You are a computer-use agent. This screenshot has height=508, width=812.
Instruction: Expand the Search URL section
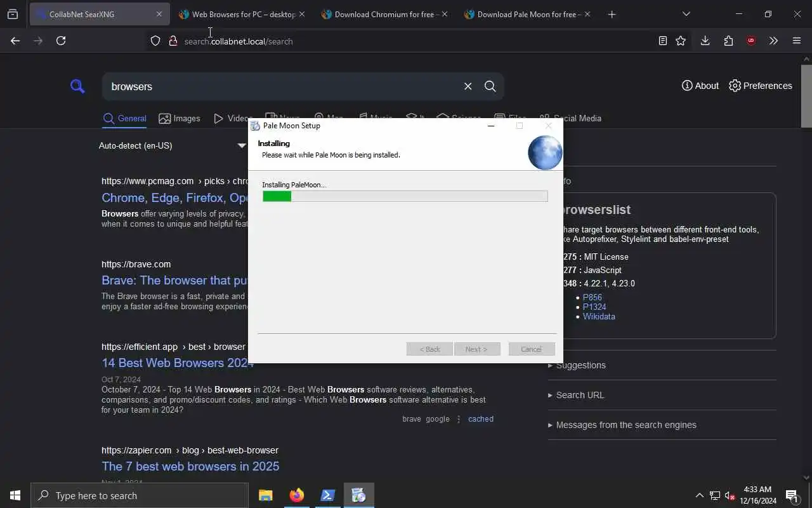pos(576,395)
